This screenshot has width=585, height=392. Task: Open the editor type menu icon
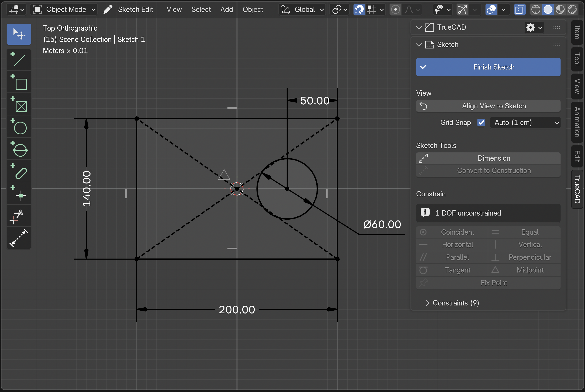pos(17,10)
